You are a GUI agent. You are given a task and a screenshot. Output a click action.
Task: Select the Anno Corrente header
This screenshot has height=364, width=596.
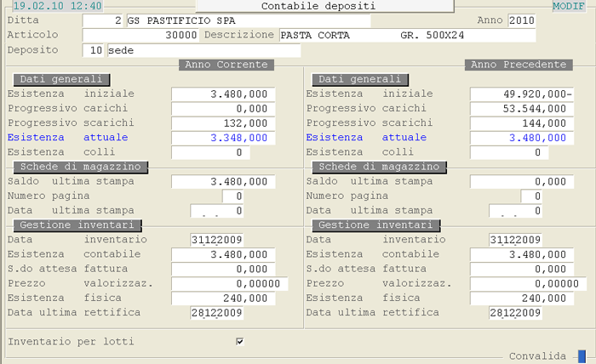pyautogui.click(x=226, y=65)
